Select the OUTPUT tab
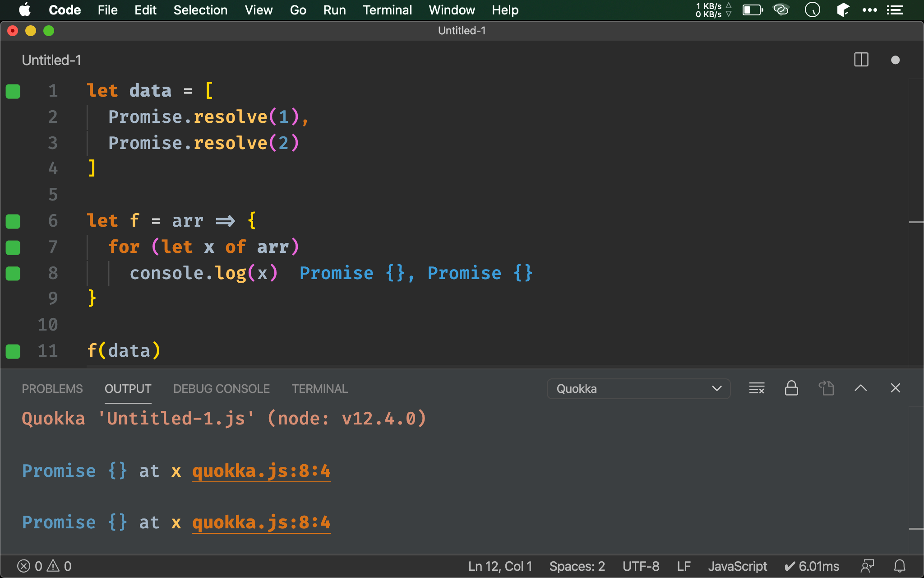This screenshot has height=578, width=924. pyautogui.click(x=128, y=389)
